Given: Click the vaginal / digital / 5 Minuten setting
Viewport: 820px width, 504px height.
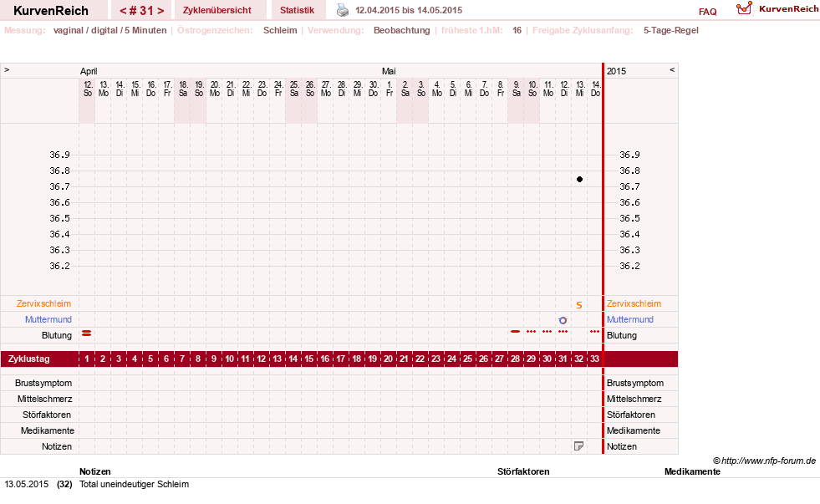Looking at the screenshot, I should (110, 30).
